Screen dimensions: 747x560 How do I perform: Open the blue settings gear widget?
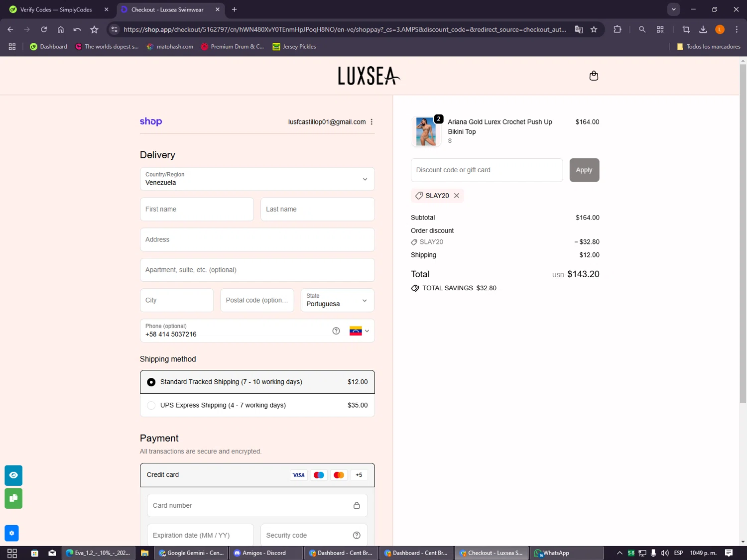pos(11,533)
